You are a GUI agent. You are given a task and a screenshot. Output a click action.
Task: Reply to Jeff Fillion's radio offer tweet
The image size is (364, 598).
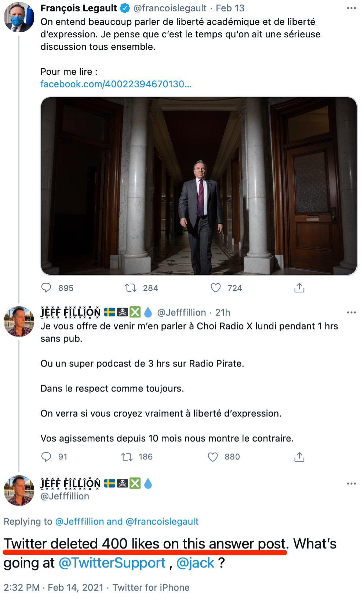pos(46,457)
